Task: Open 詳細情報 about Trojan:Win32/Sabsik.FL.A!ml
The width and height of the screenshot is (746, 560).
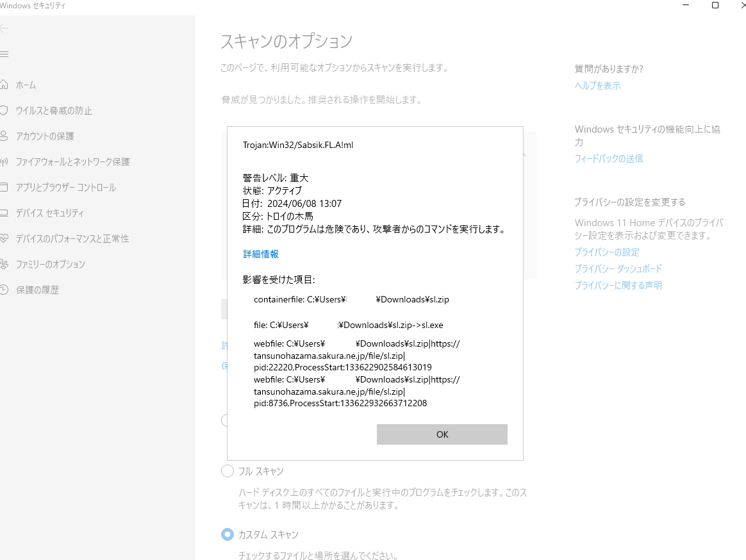Action: [x=260, y=254]
